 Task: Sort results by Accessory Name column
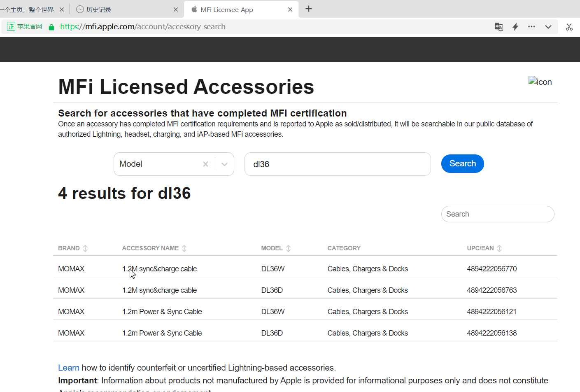coord(184,248)
